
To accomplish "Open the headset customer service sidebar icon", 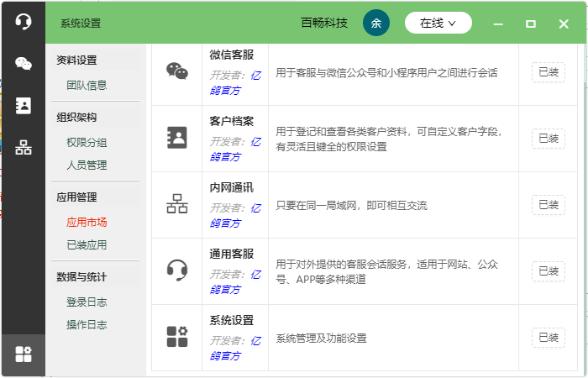I will [24, 21].
